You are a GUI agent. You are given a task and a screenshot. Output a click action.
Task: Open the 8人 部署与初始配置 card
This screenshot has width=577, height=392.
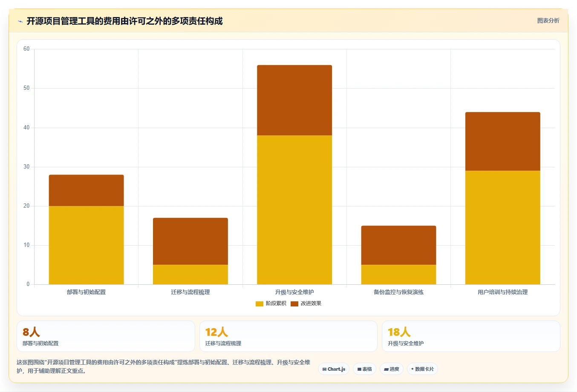tap(106, 336)
